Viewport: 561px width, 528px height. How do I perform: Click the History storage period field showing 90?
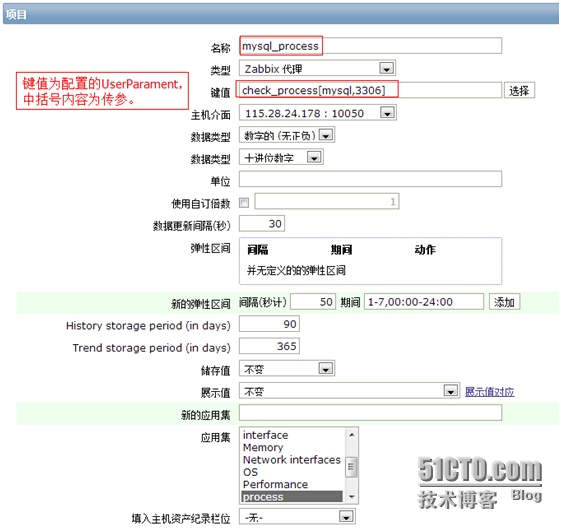(x=269, y=324)
